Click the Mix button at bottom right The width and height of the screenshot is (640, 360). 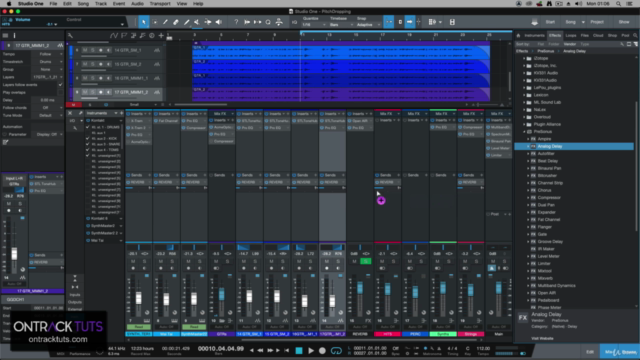click(610, 352)
